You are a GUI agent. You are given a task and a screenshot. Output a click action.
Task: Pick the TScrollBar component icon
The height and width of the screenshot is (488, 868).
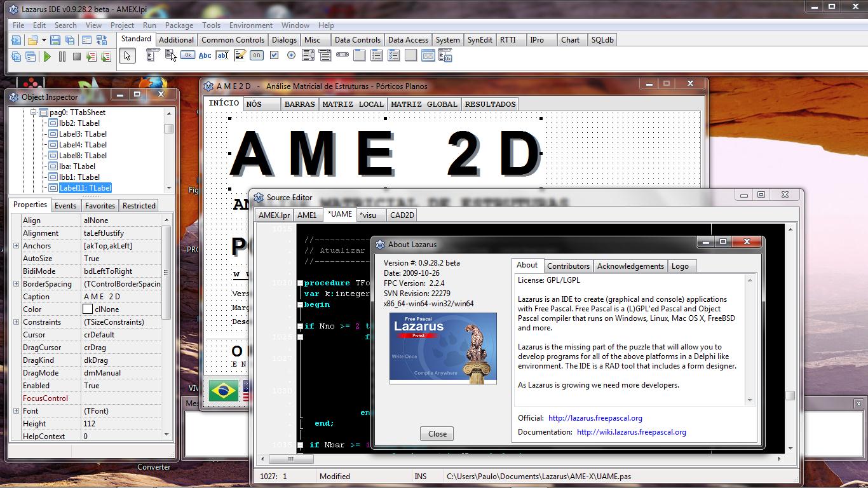[342, 55]
